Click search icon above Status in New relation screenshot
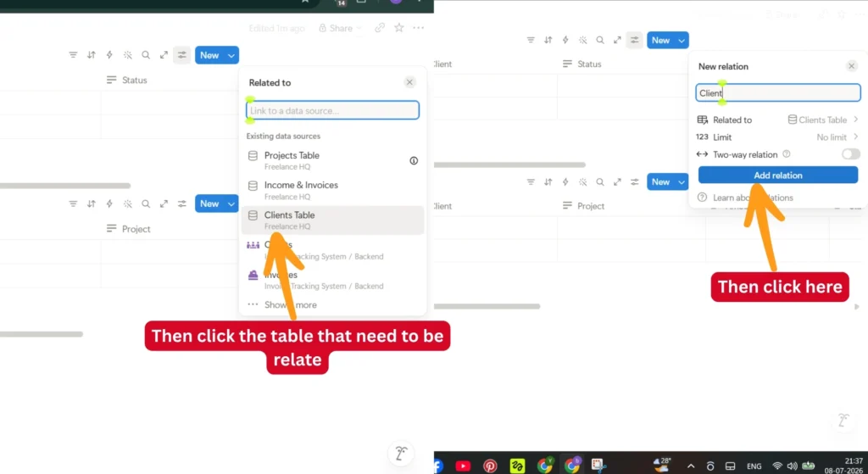The width and height of the screenshot is (868, 474). point(600,40)
